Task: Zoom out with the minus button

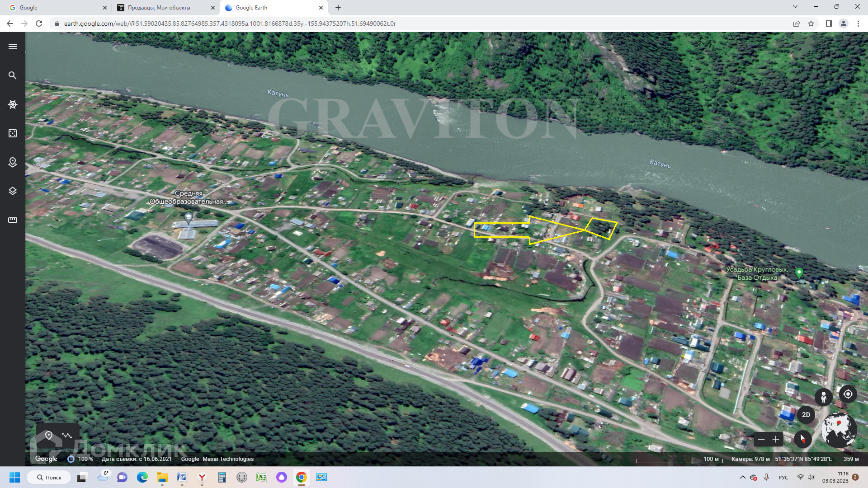Action: tap(761, 439)
